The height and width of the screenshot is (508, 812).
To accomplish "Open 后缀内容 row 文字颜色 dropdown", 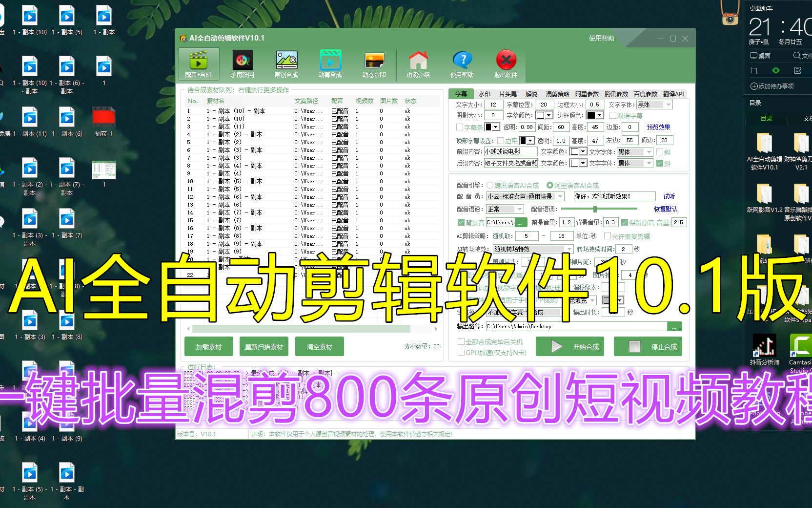I will [578, 163].
